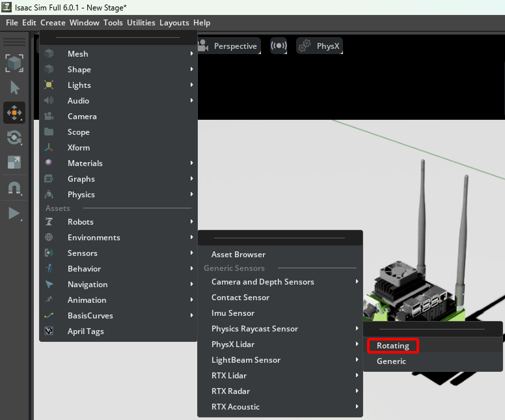505x420 pixels.
Task: Open Environments submenu
Action: click(118, 237)
